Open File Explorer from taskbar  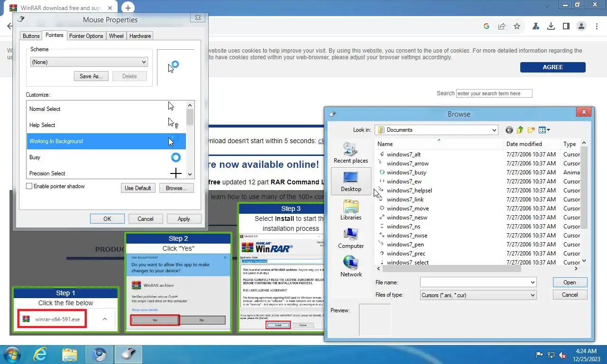point(70,355)
